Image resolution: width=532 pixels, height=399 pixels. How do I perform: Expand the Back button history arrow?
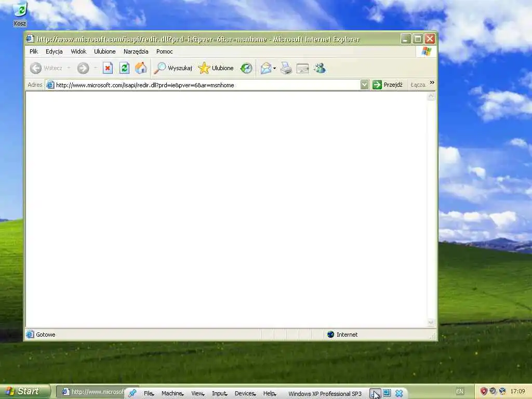click(x=69, y=68)
